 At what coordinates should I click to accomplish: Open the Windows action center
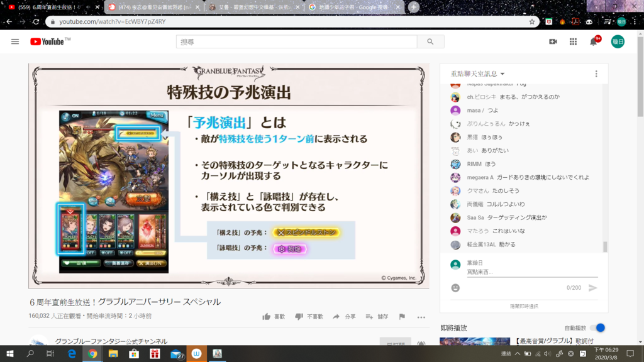630,353
